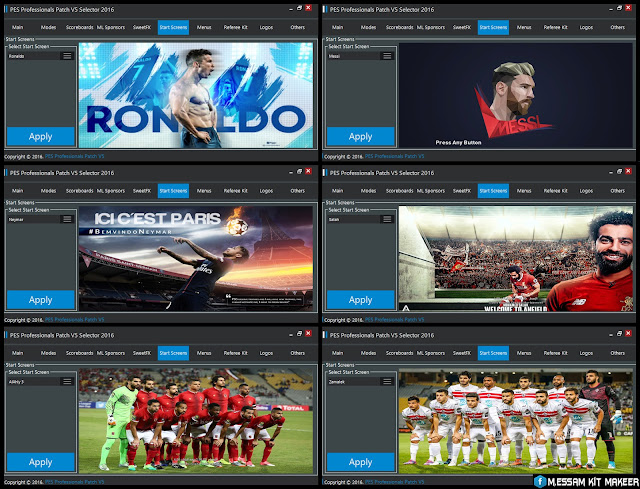The image size is (640, 489).
Task: Click PES Professionals Patch V5 link in Zamalek window
Action: tap(394, 482)
